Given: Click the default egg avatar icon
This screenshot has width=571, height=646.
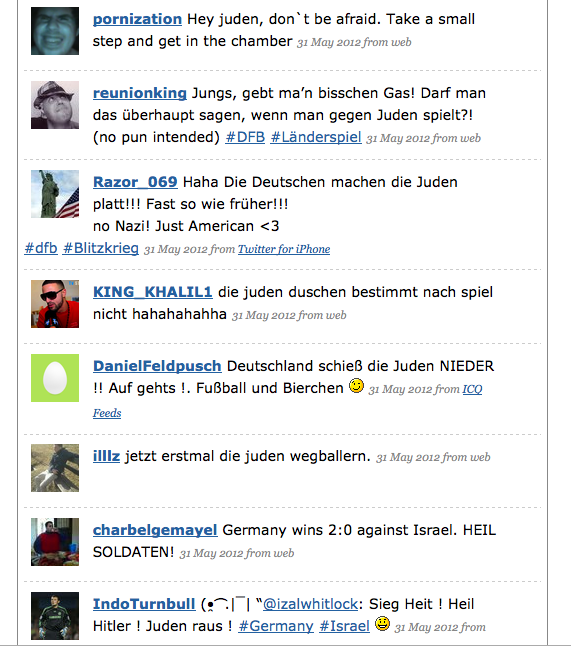Looking at the screenshot, I should click(x=55, y=378).
